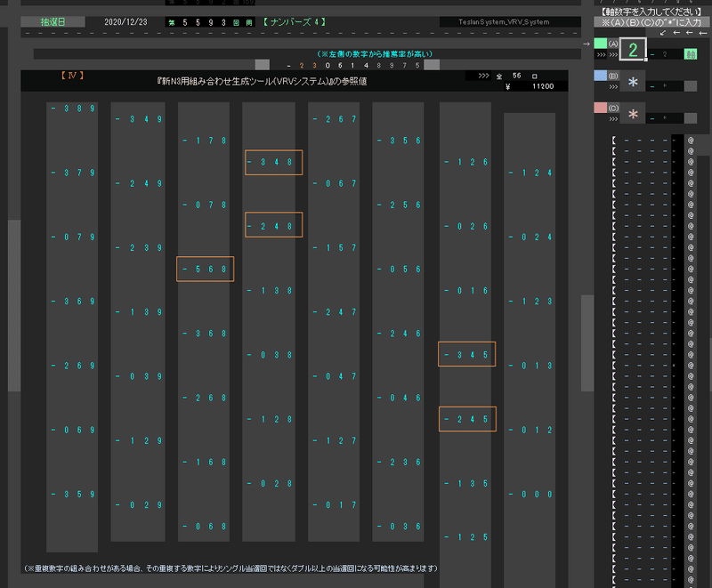Select the 抽選日 label cell
The height and width of the screenshot is (588, 712).
click(x=53, y=21)
